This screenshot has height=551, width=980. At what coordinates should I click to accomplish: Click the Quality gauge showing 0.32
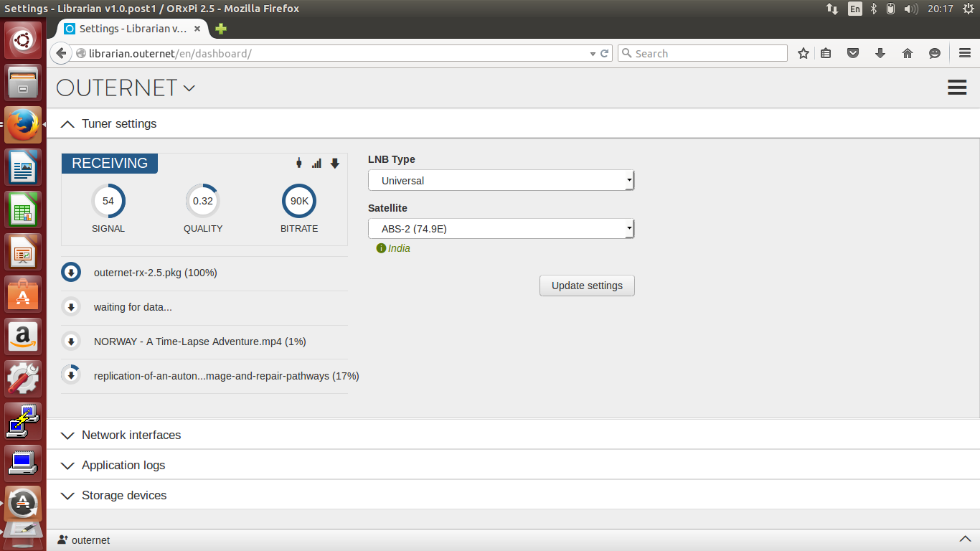coord(203,201)
